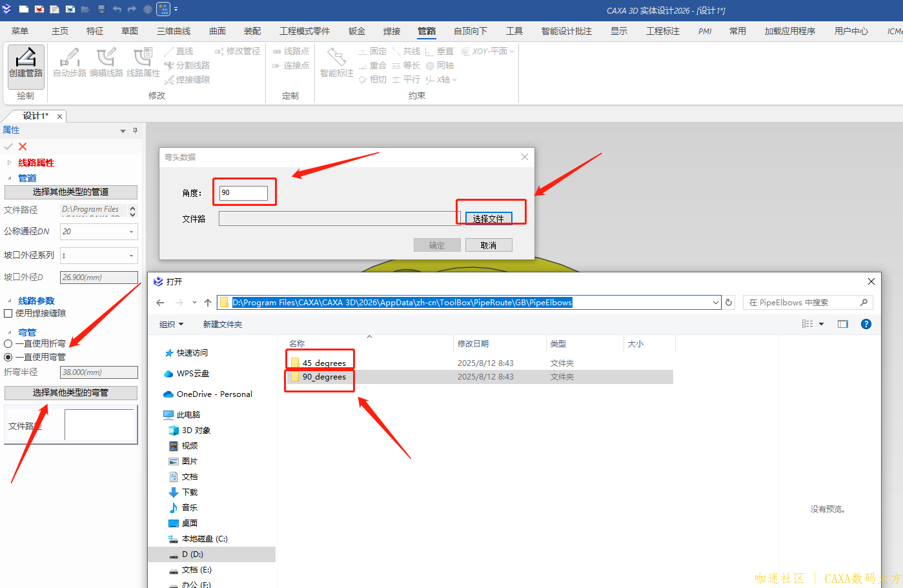Switch to the 钣金 ribbon tab
The image size is (903, 588).
[357, 31]
